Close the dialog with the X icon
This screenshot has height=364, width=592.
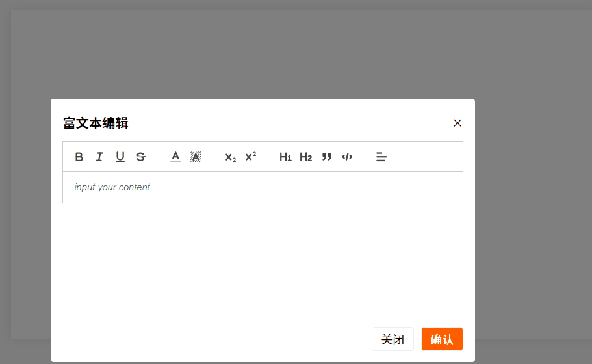[457, 123]
